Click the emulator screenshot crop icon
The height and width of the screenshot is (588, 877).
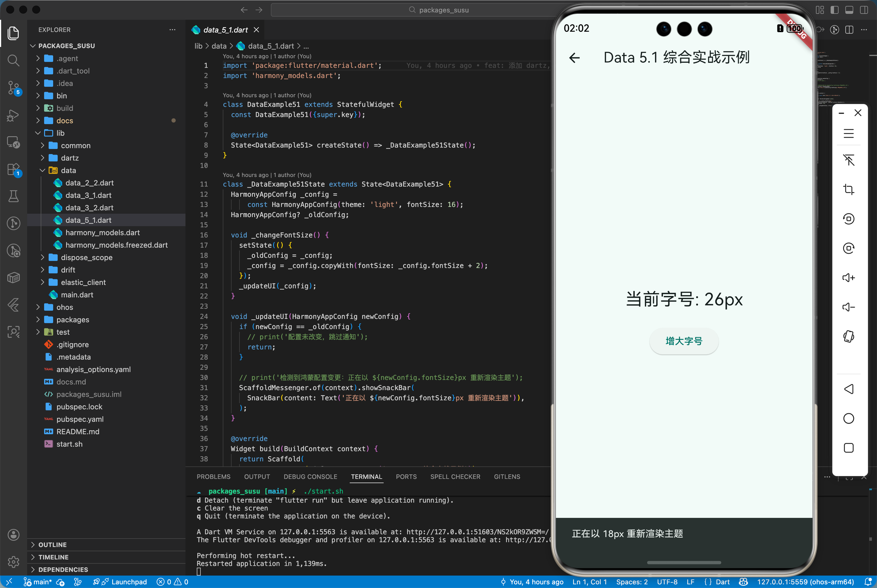click(848, 189)
